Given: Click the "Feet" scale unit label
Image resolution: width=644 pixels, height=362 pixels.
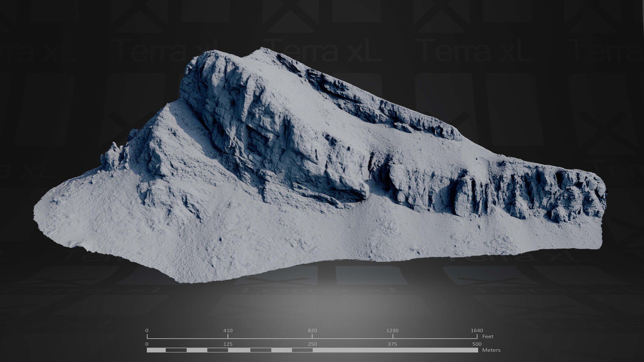Looking at the screenshot, I should [488, 337].
